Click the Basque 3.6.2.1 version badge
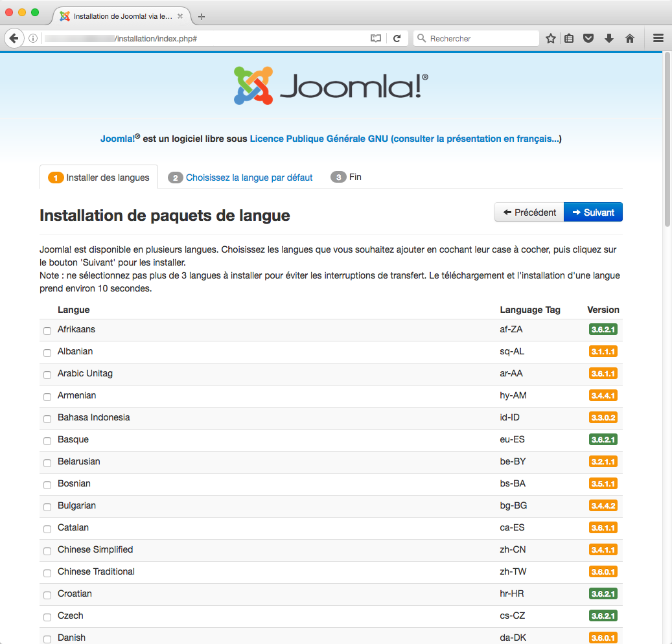 coord(603,440)
